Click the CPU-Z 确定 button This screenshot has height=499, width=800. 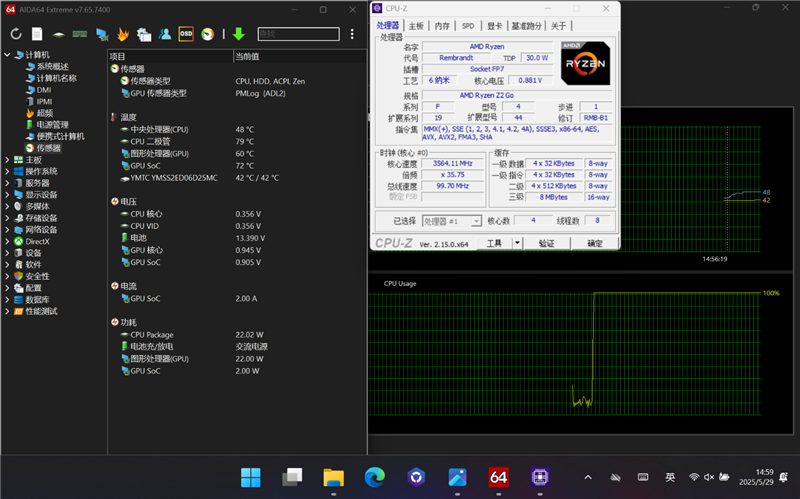pyautogui.click(x=594, y=243)
